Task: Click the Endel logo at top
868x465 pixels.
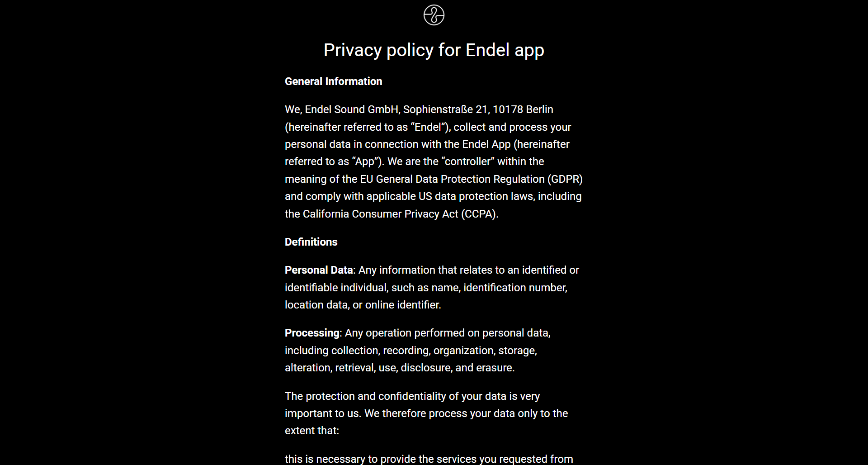Action: [x=434, y=15]
